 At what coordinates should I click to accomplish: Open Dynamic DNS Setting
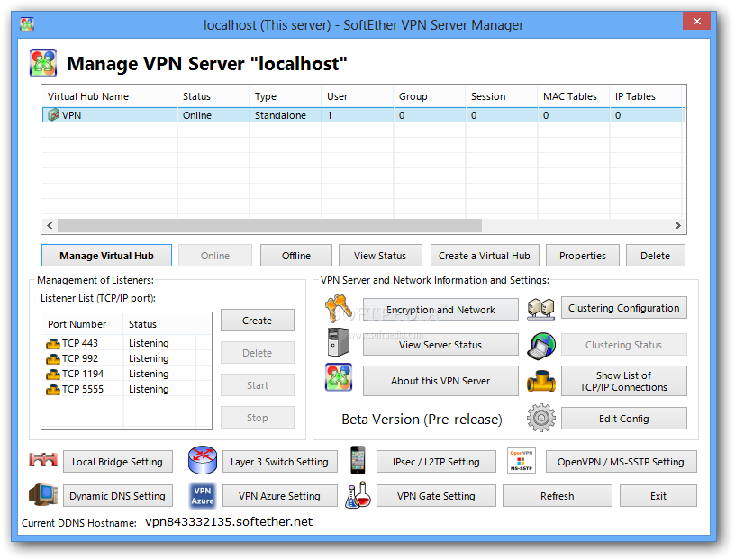tap(118, 496)
